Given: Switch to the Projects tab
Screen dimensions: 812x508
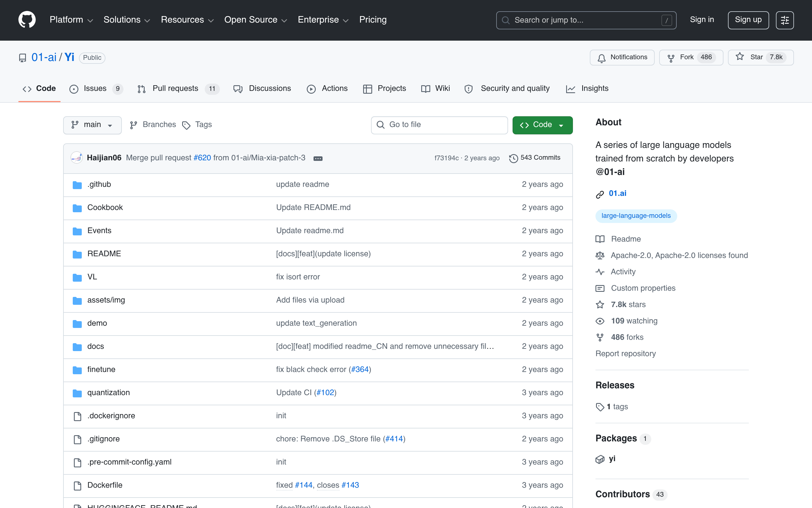Looking at the screenshot, I should 385,89.
